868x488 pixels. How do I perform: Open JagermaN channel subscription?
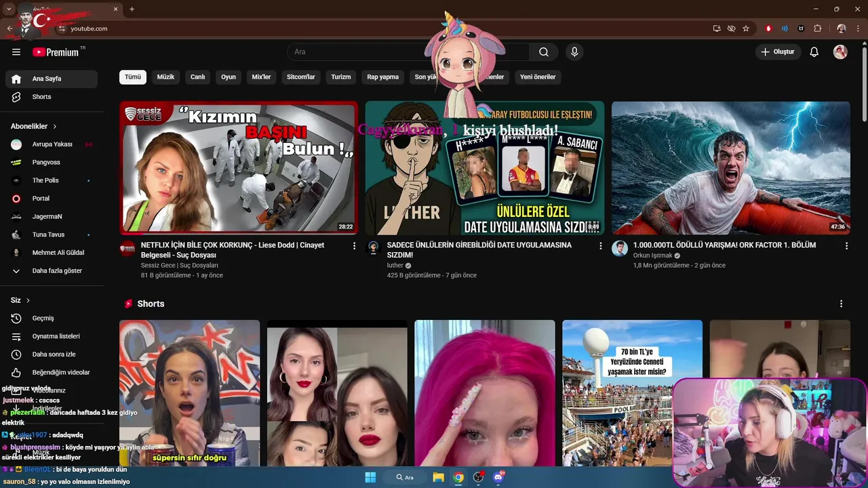click(52, 217)
